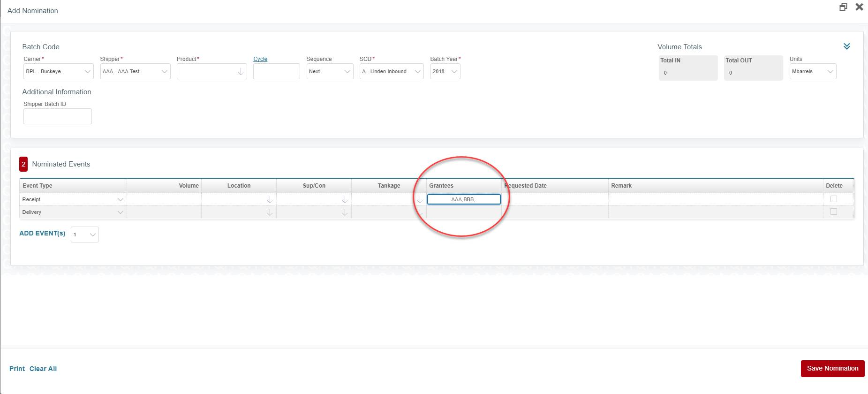Click Tankage lookup arrow in Receipt row
Image resolution: width=868 pixels, height=394 pixels.
(420, 200)
